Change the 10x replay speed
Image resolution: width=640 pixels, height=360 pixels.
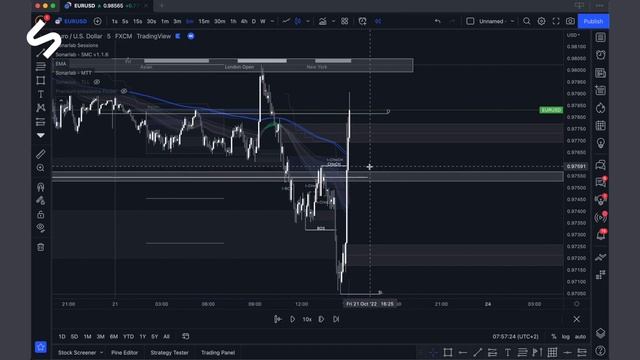pos(307,319)
